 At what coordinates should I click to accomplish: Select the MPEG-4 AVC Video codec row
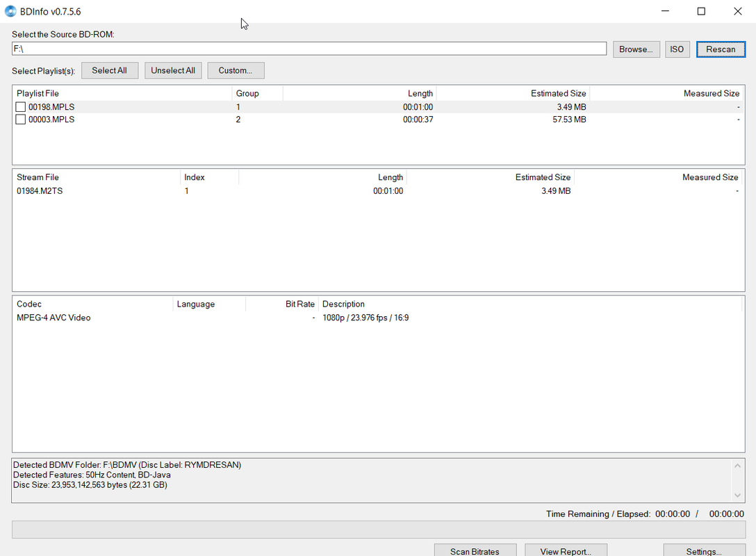(378, 318)
